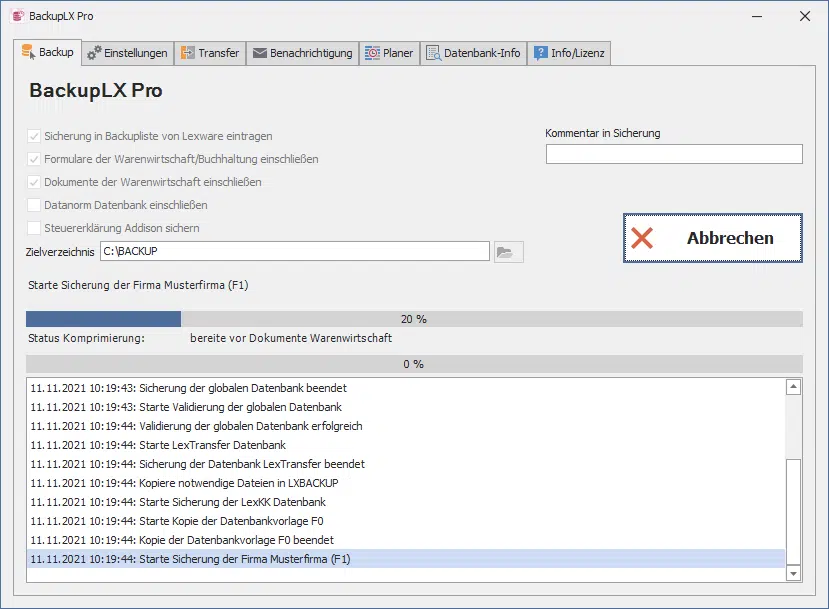The image size is (829, 609).
Task: Select log line 'Starte Sicherung der LexKK Datenbank'
Action: 406,502
